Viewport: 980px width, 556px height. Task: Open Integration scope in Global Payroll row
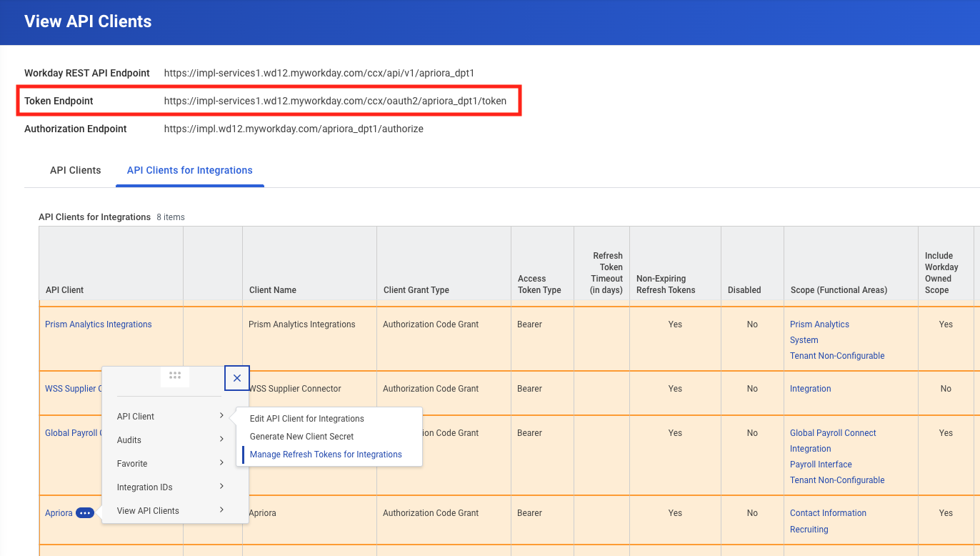coord(811,449)
